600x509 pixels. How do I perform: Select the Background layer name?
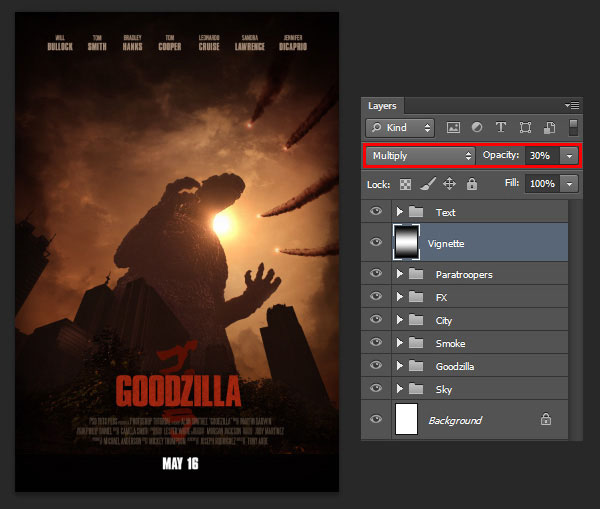pyautogui.click(x=455, y=420)
